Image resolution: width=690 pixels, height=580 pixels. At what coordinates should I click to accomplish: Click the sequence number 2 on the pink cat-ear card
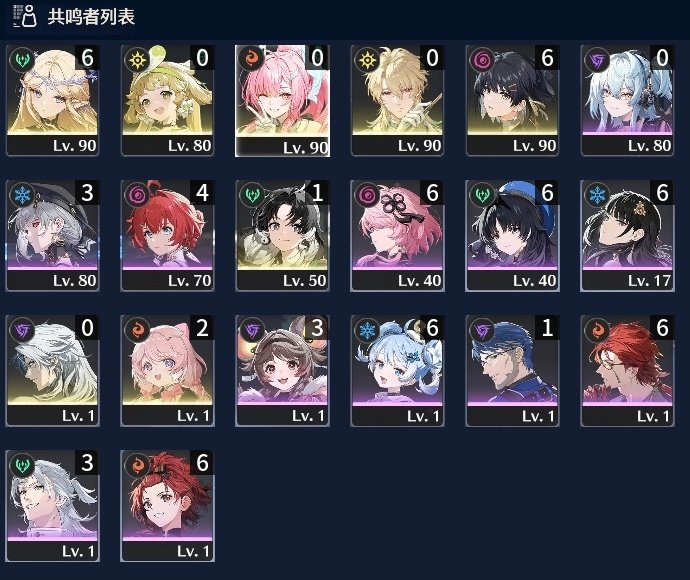pos(202,328)
